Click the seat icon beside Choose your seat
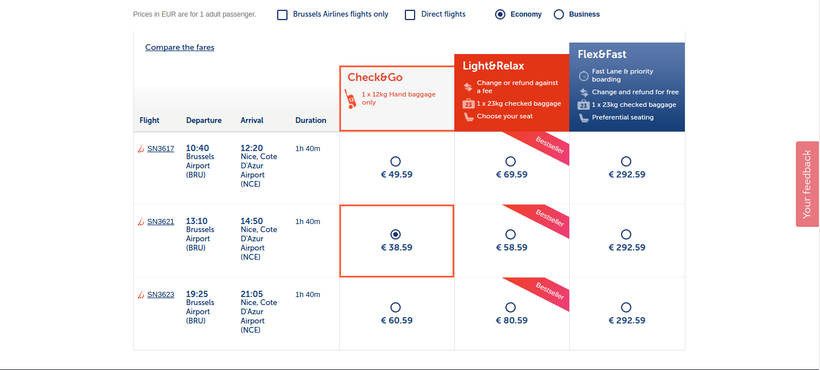This screenshot has height=370, width=820. 469,117
